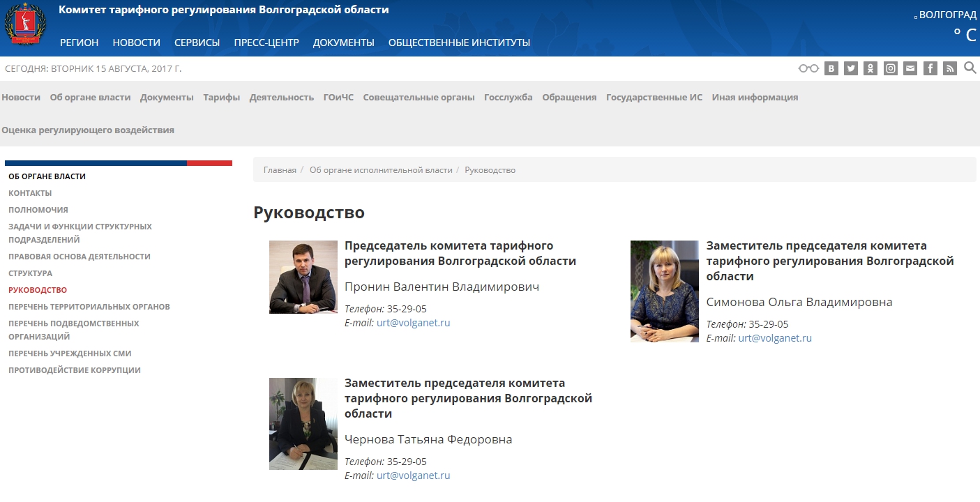Click the Главная breadcrumb link
The width and height of the screenshot is (980, 502).
(280, 170)
